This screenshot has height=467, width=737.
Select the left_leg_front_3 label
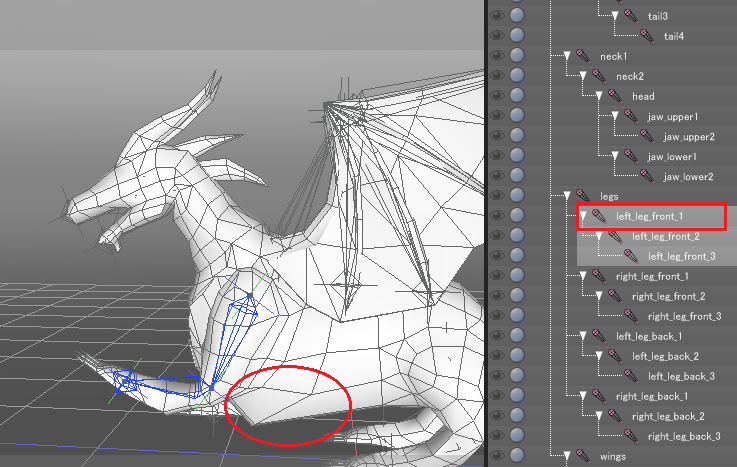point(682,256)
